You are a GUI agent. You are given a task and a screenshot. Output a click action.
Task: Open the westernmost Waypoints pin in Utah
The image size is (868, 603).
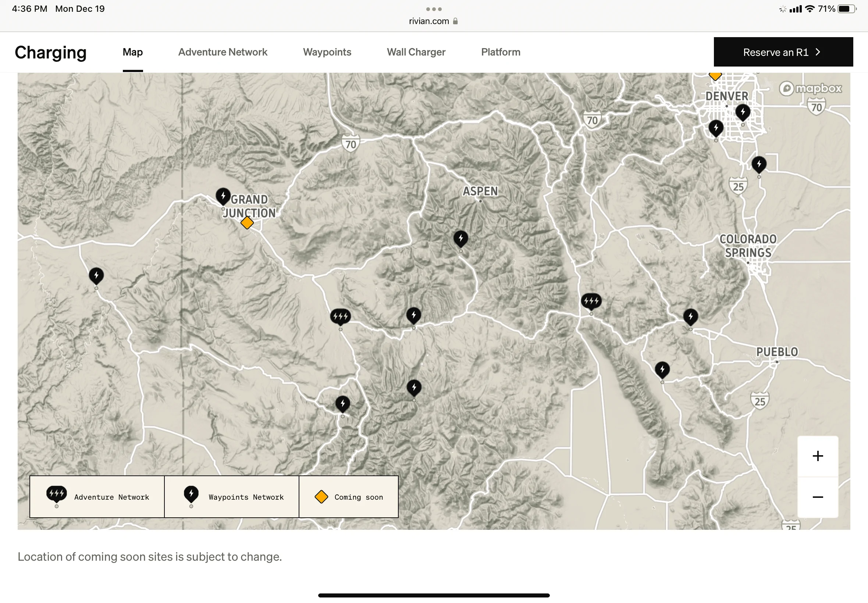(x=96, y=276)
